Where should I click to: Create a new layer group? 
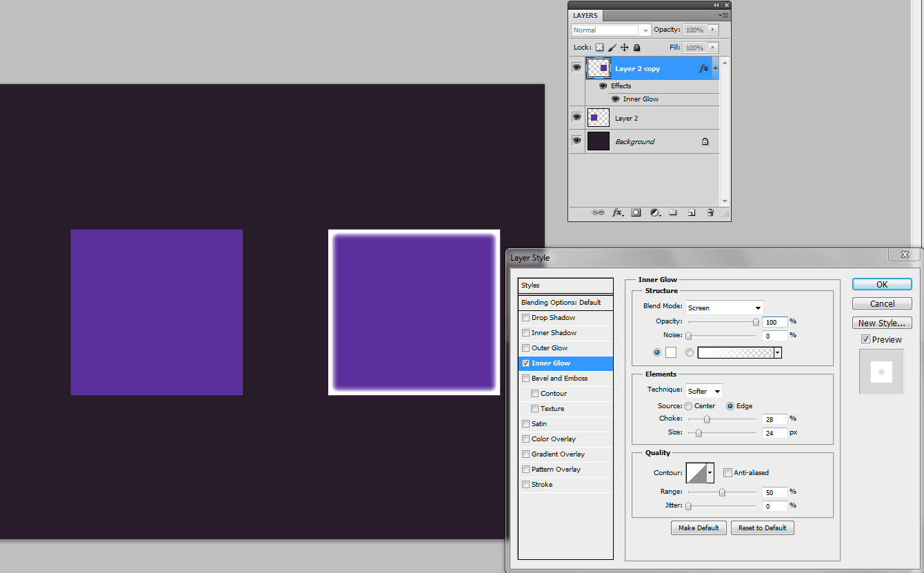(673, 212)
